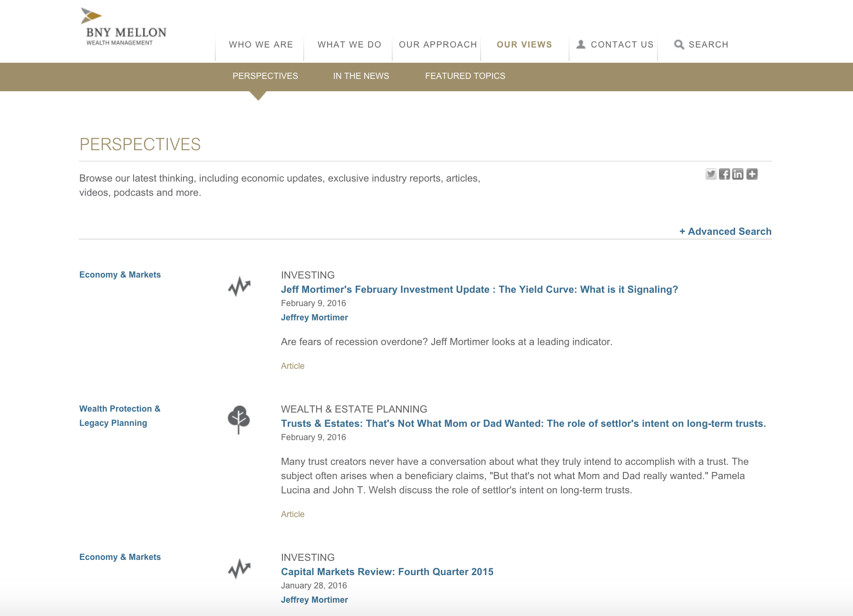The width and height of the screenshot is (853, 616).
Task: Open the What We Do menu
Action: click(x=349, y=45)
